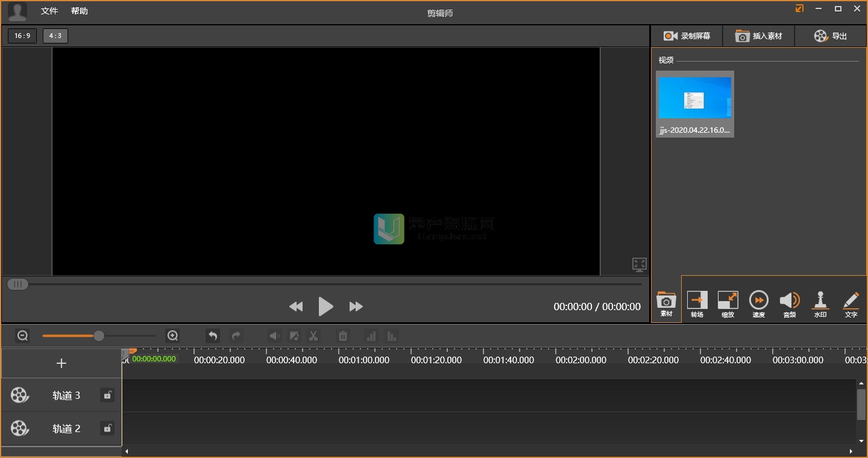The width and height of the screenshot is (868, 458).
Task: Open the 文件 menu
Action: (49, 11)
